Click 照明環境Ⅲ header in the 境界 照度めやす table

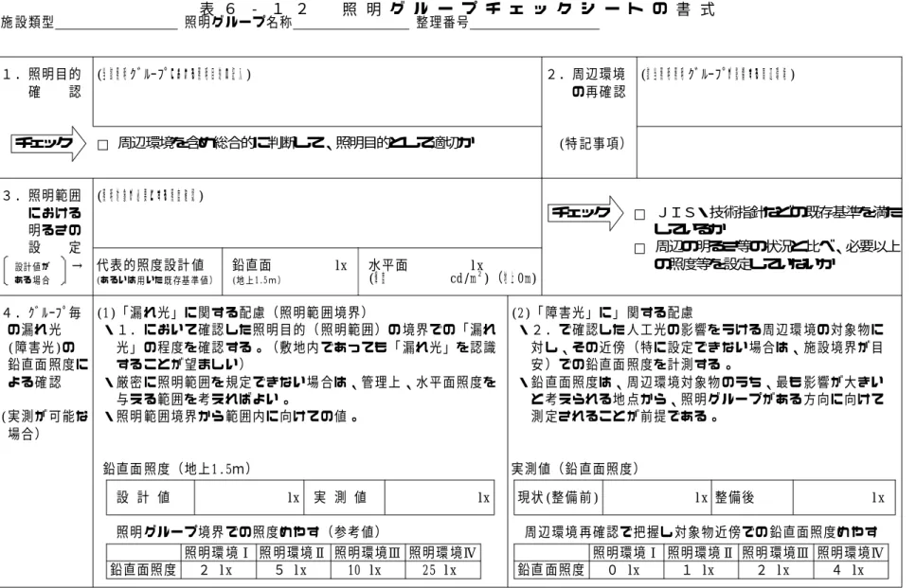[x=367, y=552]
